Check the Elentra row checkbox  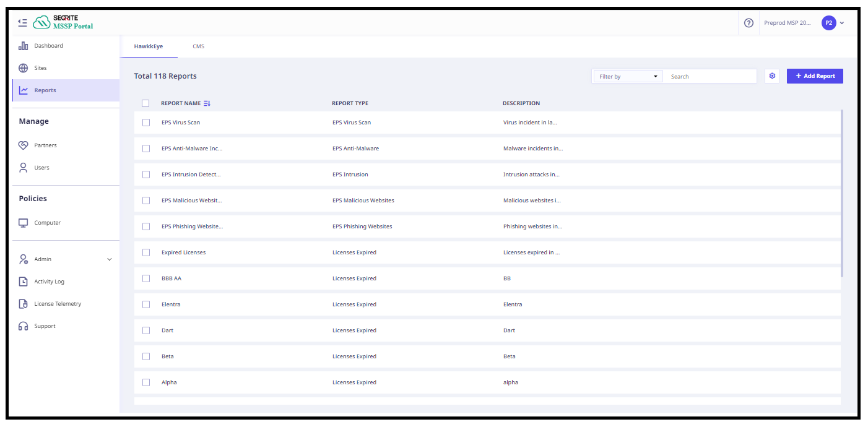pos(146,304)
